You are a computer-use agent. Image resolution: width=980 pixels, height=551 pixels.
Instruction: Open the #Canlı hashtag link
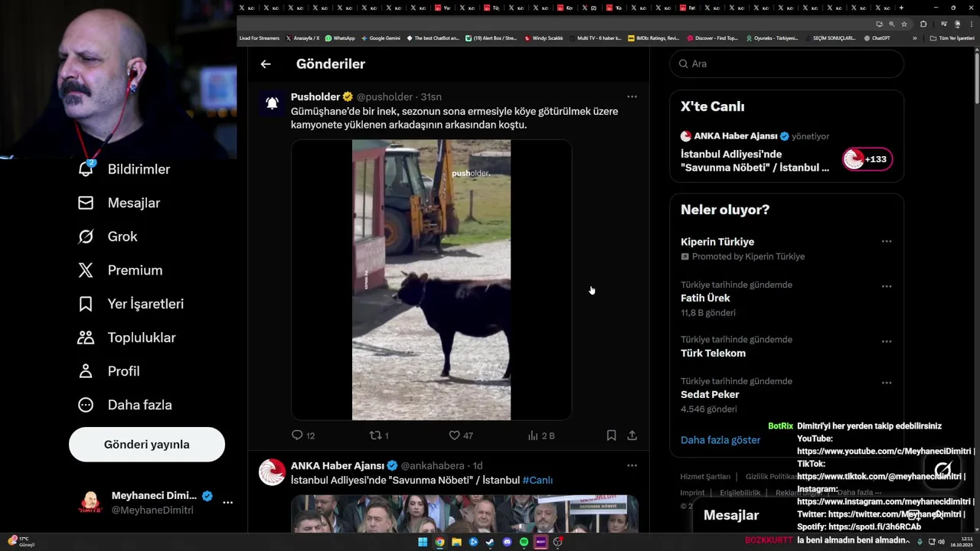pyautogui.click(x=537, y=481)
